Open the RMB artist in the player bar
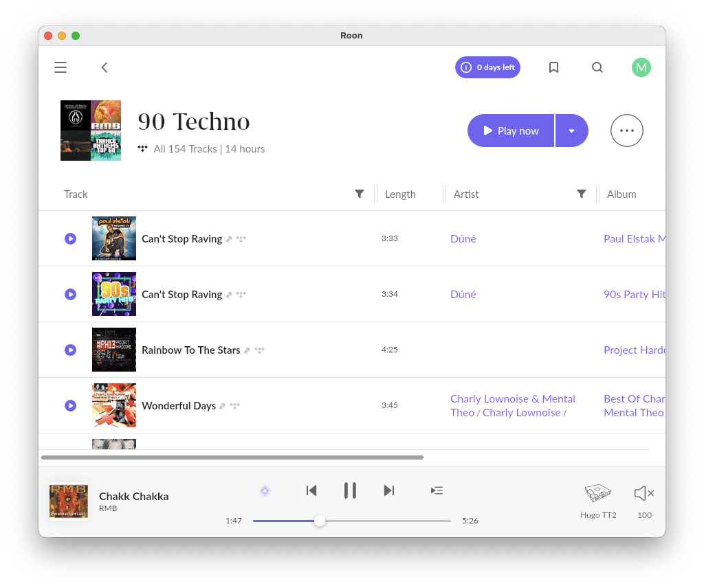 [108, 508]
